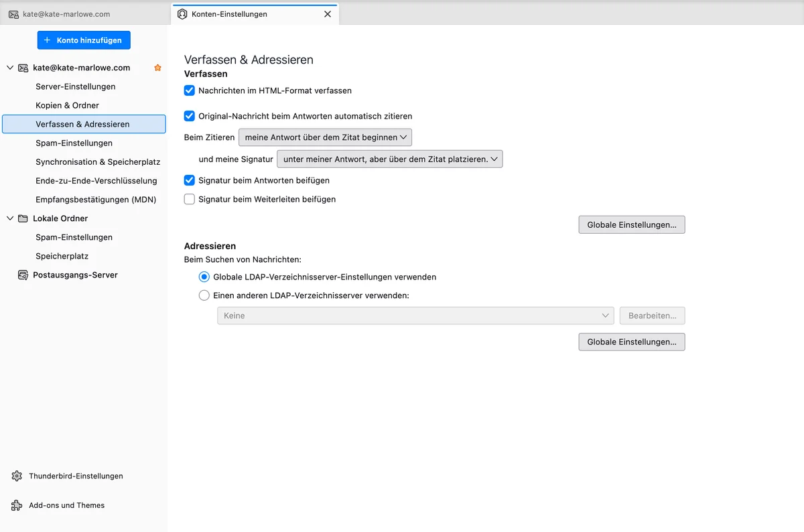804x532 pixels.
Task: Toggle Nachrichten im HTML-Format verfassen checkbox
Action: [190, 90]
